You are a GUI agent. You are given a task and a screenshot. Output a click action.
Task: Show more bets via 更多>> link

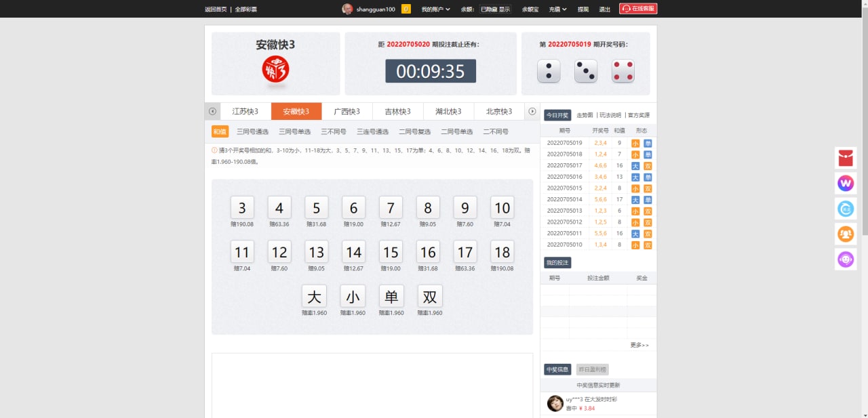[639, 345]
